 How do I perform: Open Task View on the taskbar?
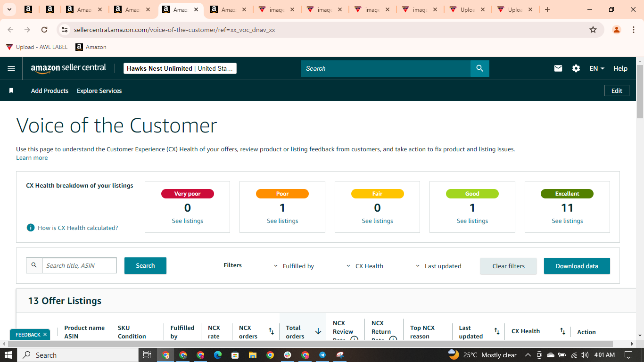point(147,355)
